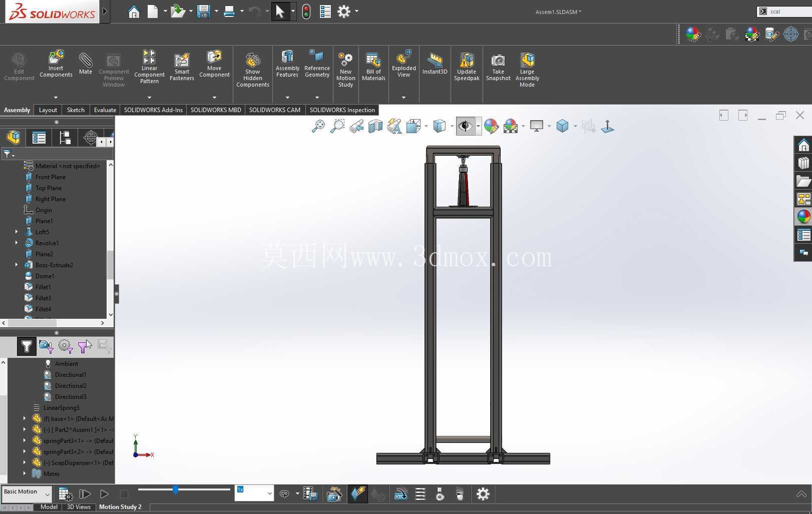The width and height of the screenshot is (812, 514).
Task: Toggle the No Filter funnel button
Action: tap(27, 346)
